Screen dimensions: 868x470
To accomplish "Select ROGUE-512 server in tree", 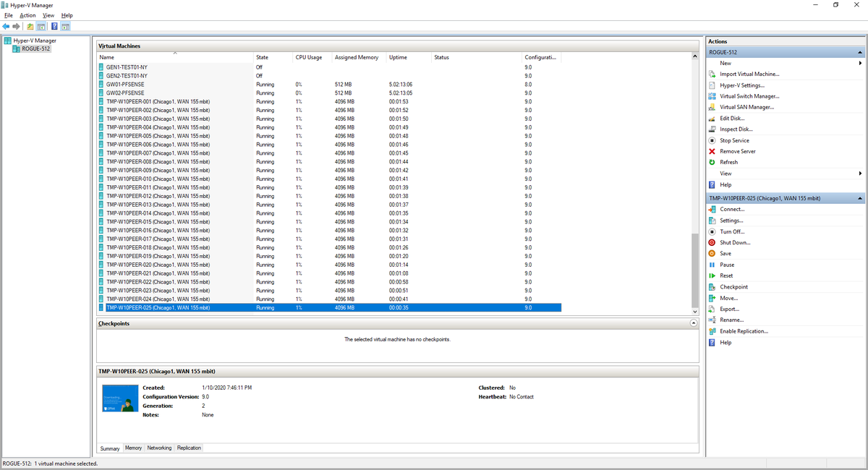I will click(x=35, y=48).
